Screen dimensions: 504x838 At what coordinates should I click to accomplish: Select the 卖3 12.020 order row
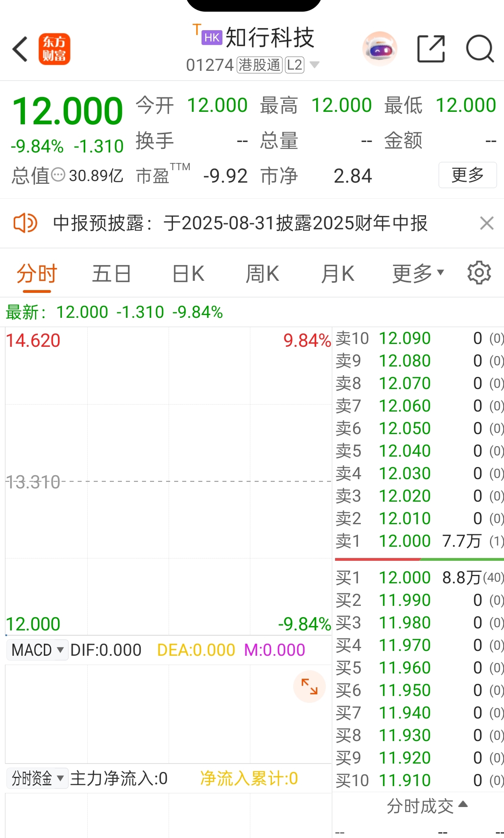coord(420,496)
